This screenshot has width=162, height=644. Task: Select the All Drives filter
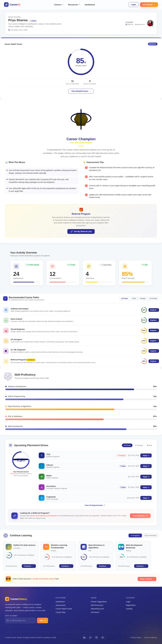coord(127,445)
